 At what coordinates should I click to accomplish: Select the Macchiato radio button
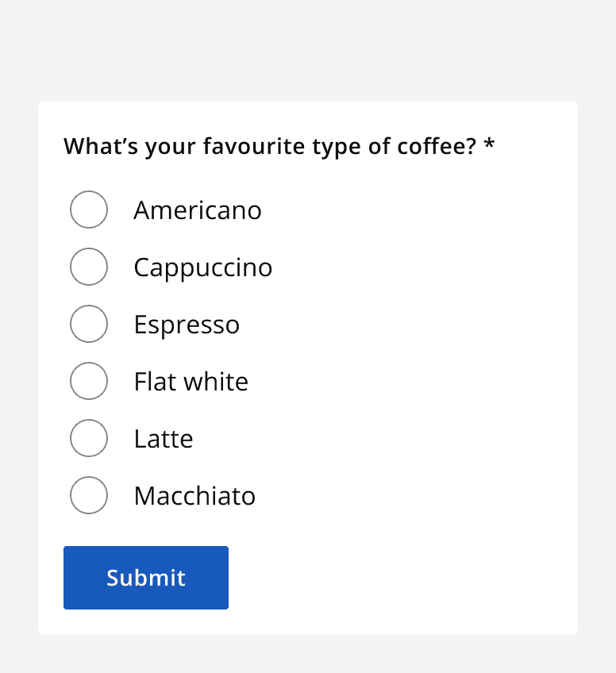coord(89,495)
